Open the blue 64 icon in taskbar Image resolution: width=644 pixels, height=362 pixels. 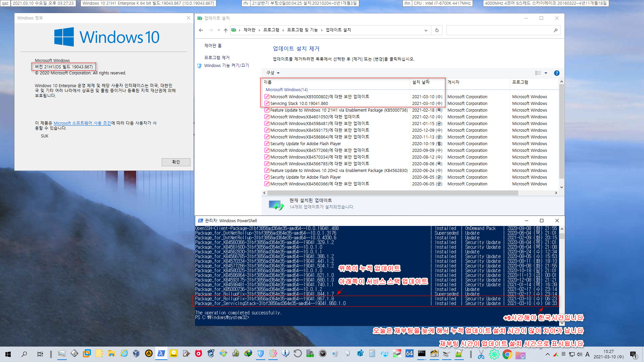[410, 353]
